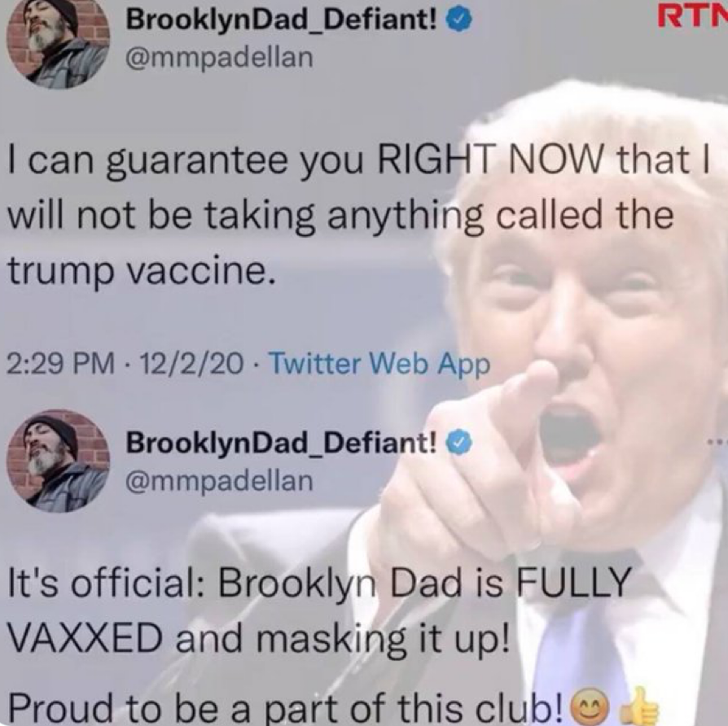Open the Twitter Web App source link

[x=379, y=364]
